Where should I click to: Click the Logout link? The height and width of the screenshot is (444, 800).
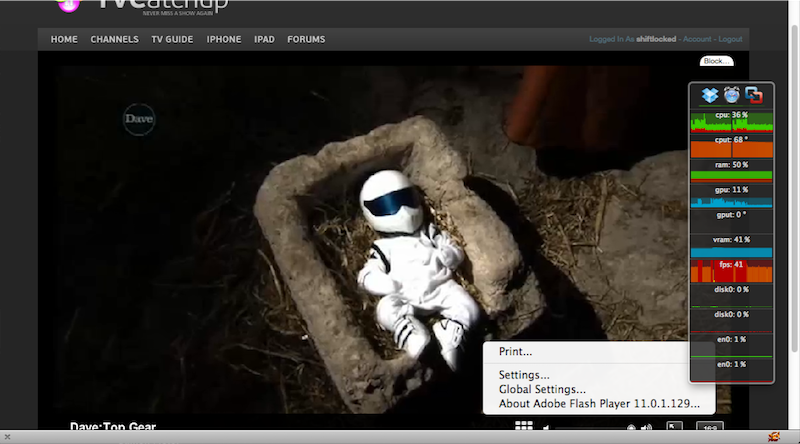pyautogui.click(x=730, y=39)
